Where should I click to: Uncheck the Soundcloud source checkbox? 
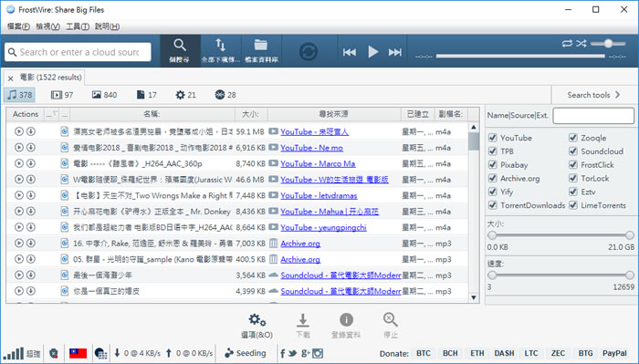(573, 151)
